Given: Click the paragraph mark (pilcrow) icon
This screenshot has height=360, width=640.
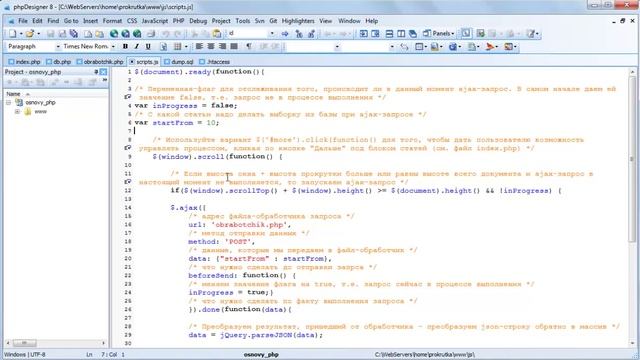Looking at the screenshot, I should pos(249,47).
